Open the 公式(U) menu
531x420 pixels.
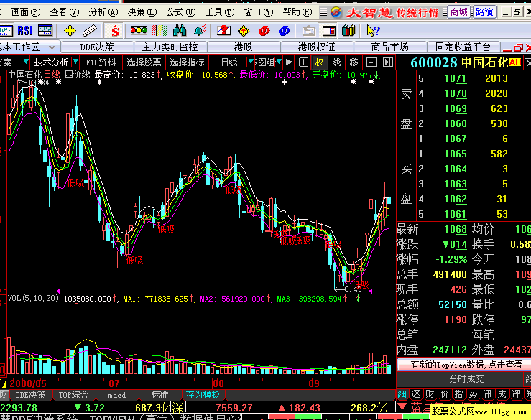click(181, 12)
